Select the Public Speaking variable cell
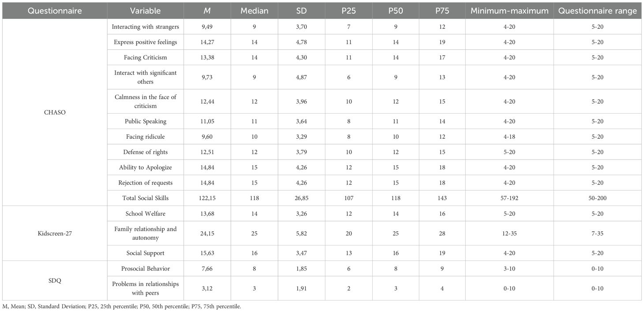Viewport: 644px width, 312px height. click(145, 121)
